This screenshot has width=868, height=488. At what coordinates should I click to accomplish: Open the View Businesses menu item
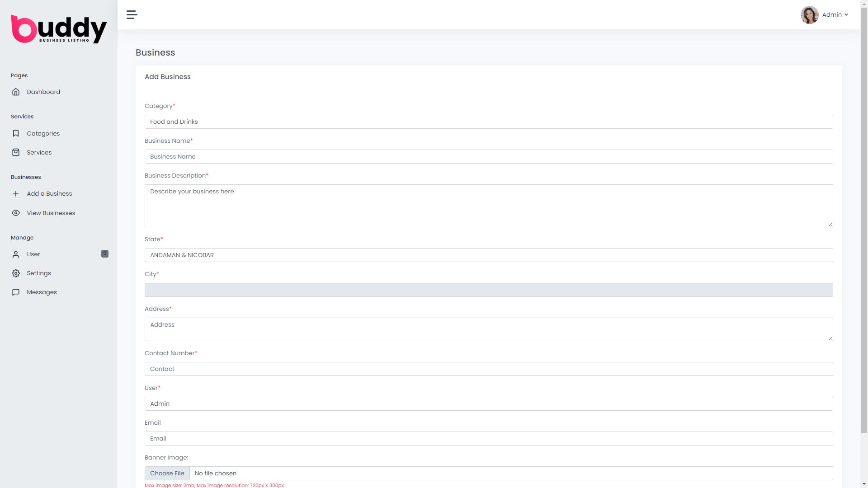(x=51, y=213)
